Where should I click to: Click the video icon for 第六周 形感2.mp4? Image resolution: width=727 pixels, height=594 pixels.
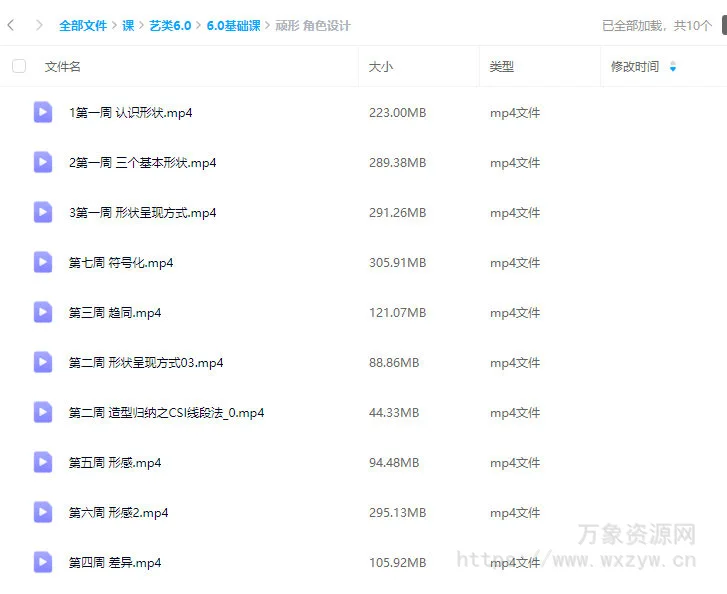coord(43,512)
